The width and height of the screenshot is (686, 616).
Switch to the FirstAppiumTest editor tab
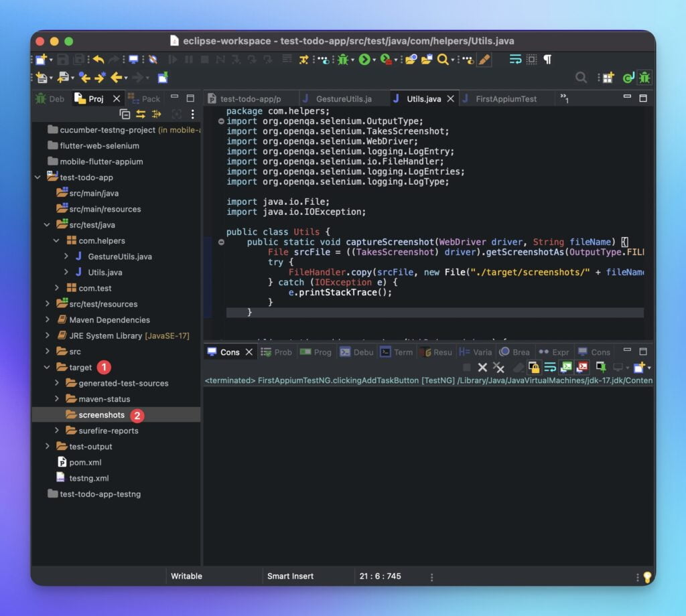point(506,99)
